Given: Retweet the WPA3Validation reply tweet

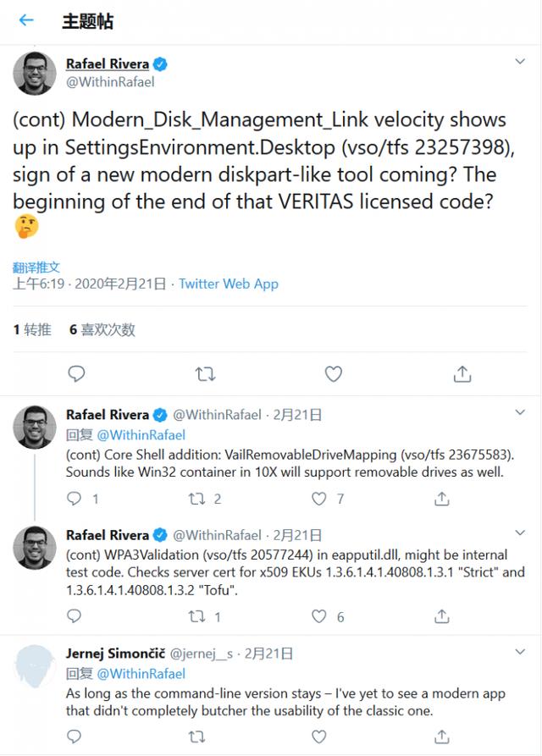Looking at the screenshot, I should click(196, 616).
